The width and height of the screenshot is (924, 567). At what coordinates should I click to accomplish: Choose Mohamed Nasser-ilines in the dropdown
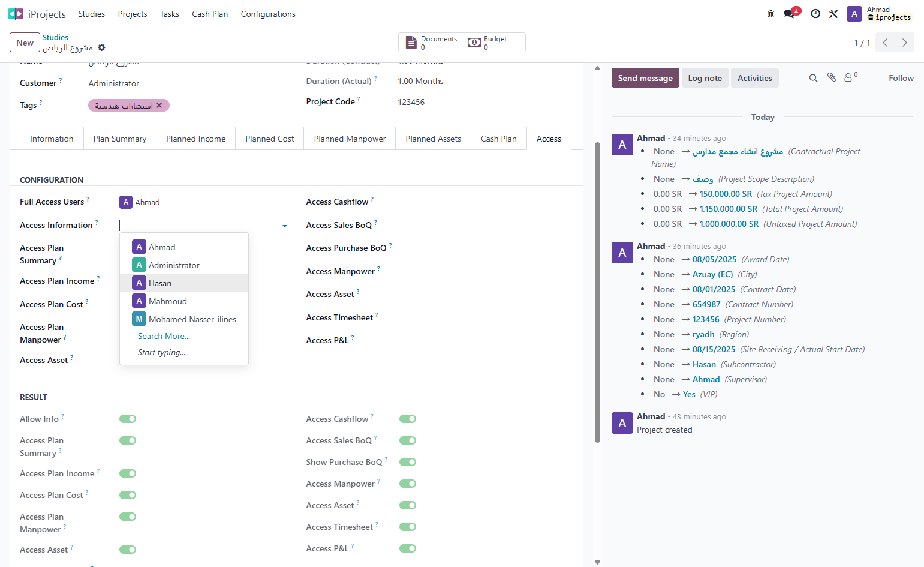pos(184,319)
